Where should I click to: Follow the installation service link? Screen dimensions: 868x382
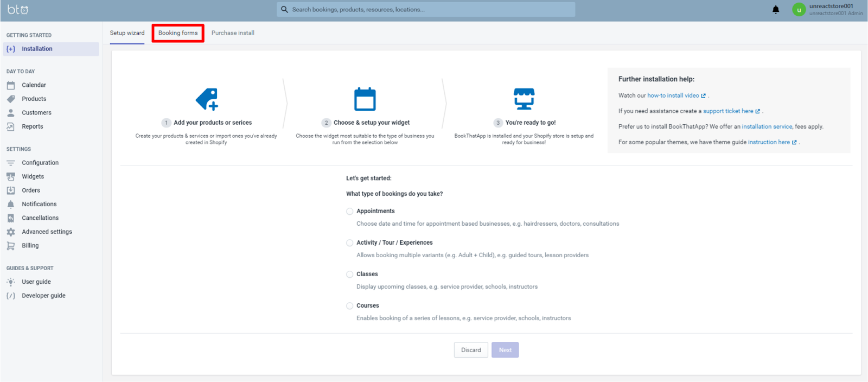[767, 126]
